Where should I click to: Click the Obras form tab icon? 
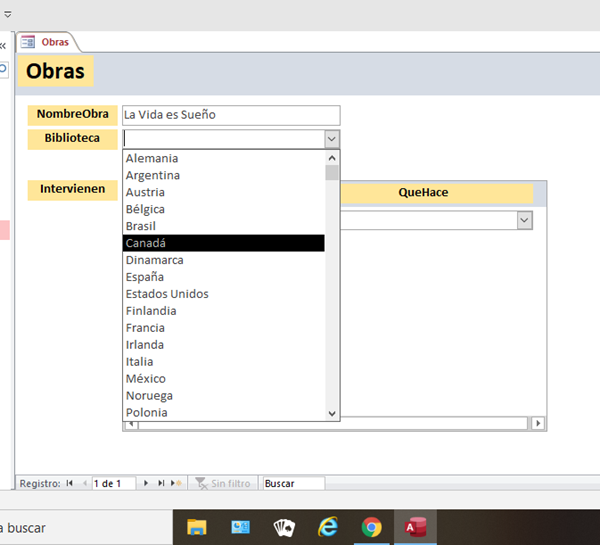[x=28, y=42]
